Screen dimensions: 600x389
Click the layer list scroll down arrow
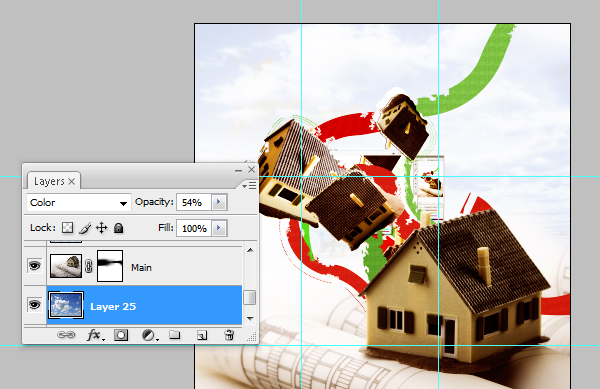click(x=250, y=318)
